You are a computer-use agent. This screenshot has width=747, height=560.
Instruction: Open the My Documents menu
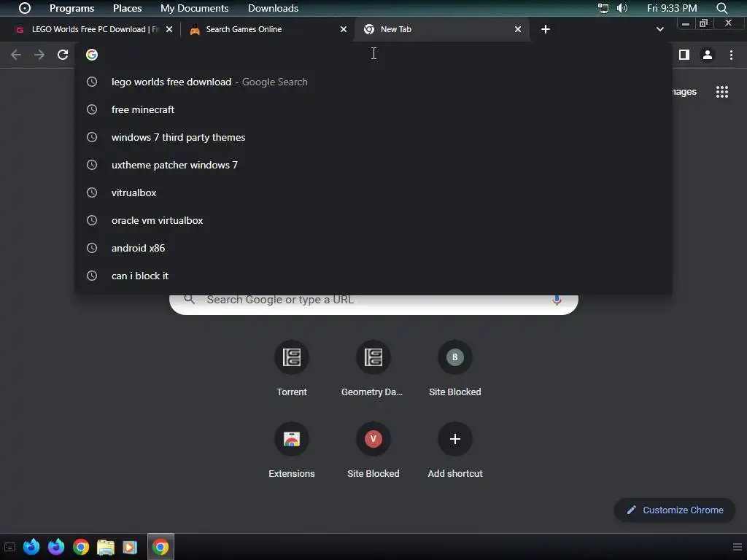[194, 8]
